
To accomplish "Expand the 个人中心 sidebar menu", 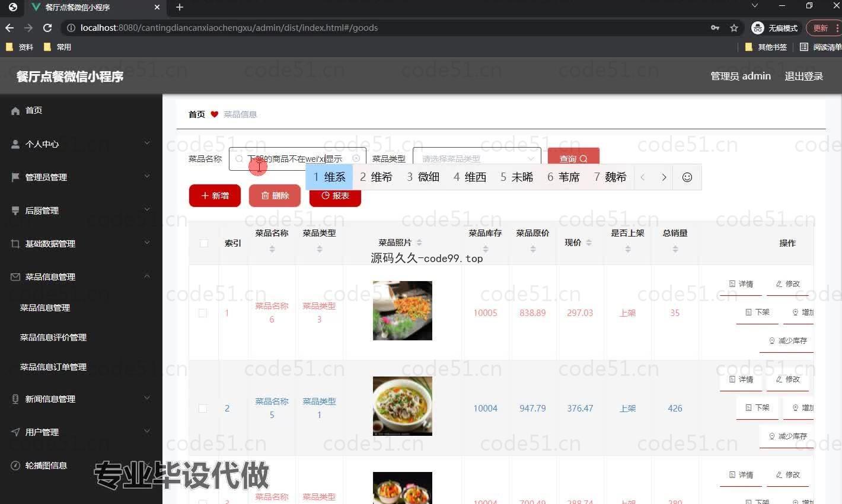I will (x=147, y=143).
